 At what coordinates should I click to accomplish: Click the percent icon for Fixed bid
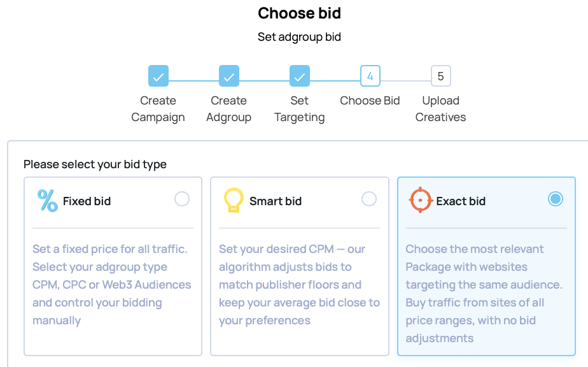(x=48, y=201)
